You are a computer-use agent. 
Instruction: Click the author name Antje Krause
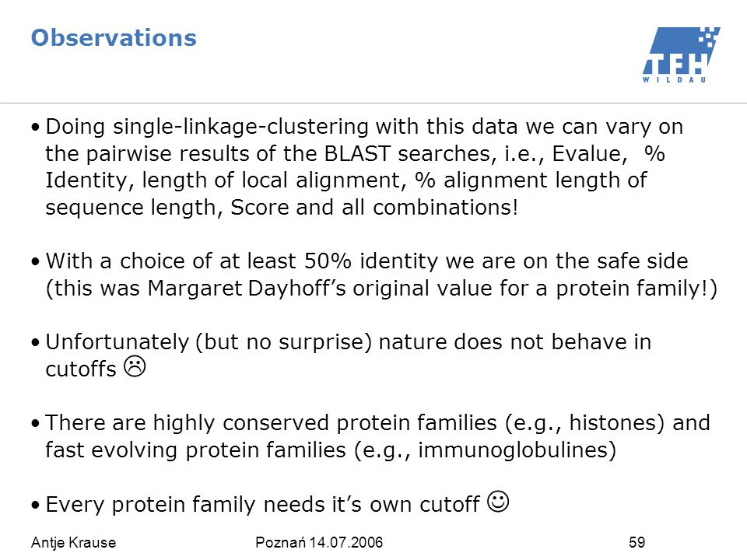click(x=73, y=542)
